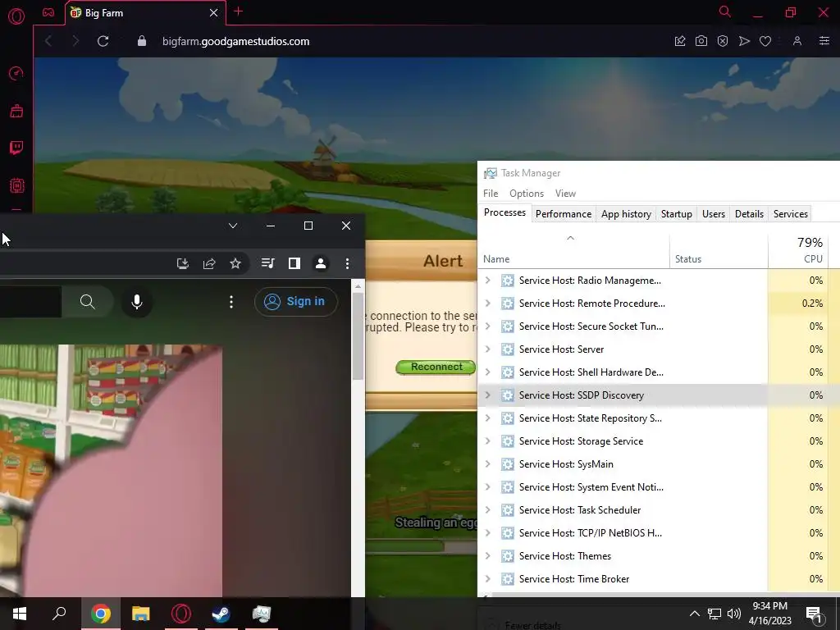Switch to Details tab
Image resolution: width=840 pixels, height=630 pixels.
click(749, 214)
